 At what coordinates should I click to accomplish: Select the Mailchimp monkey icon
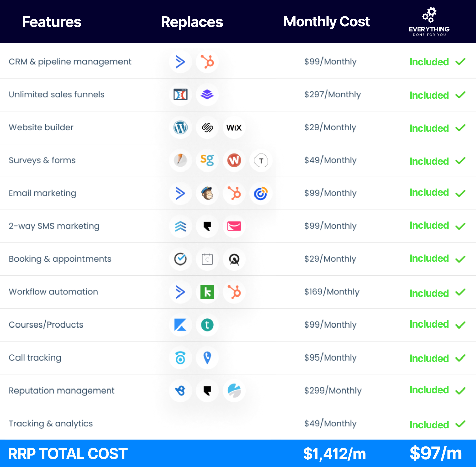[207, 193]
